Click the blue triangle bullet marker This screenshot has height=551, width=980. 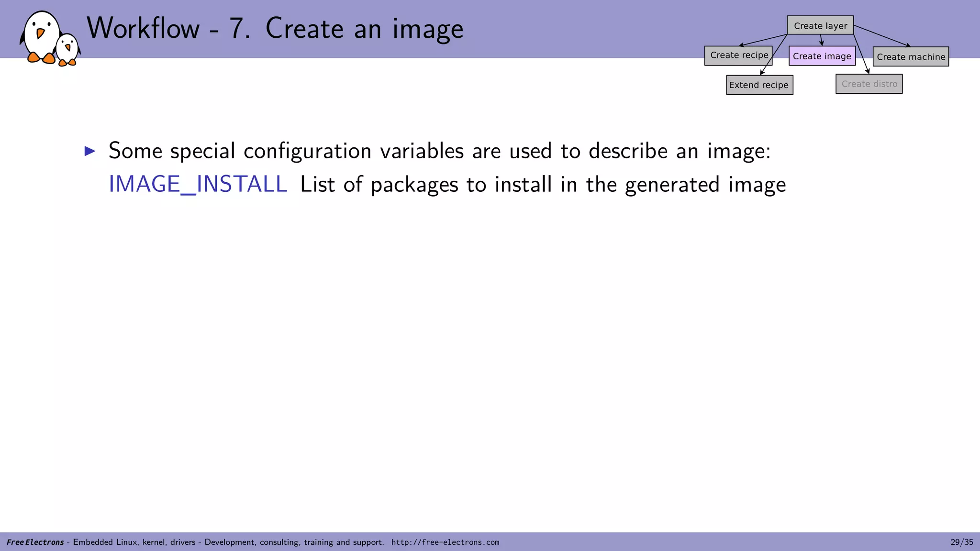[x=90, y=151]
